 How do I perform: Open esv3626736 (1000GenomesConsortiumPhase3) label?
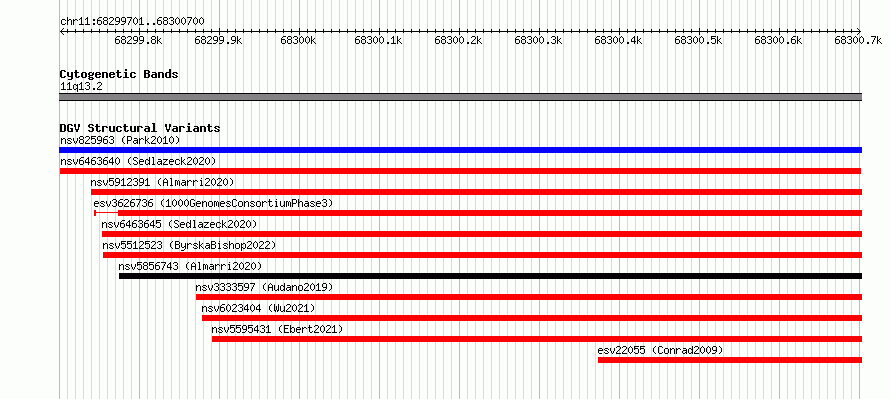[213, 203]
